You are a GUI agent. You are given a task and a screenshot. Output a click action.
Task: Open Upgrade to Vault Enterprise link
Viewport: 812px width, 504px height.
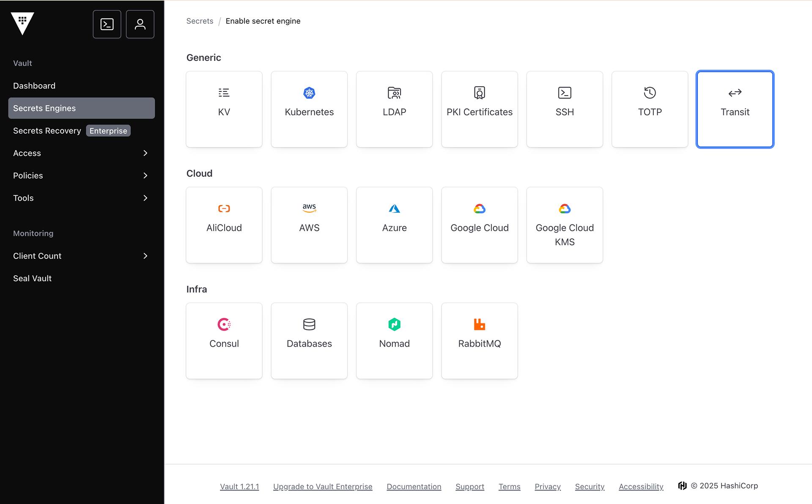(x=323, y=487)
